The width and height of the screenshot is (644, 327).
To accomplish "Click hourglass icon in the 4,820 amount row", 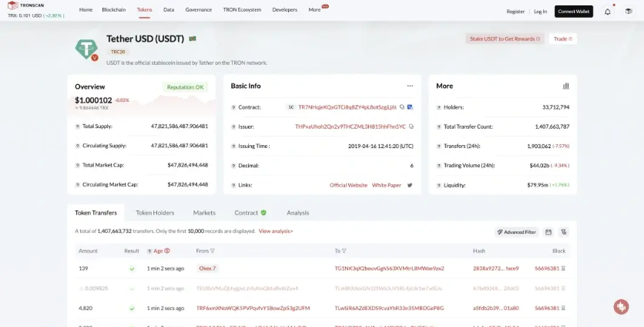I will point(564,308).
